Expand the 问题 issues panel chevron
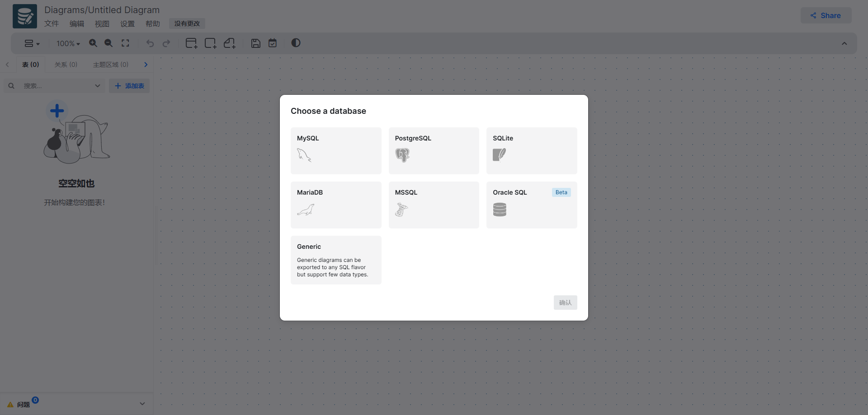The height and width of the screenshot is (415, 868). [142, 404]
